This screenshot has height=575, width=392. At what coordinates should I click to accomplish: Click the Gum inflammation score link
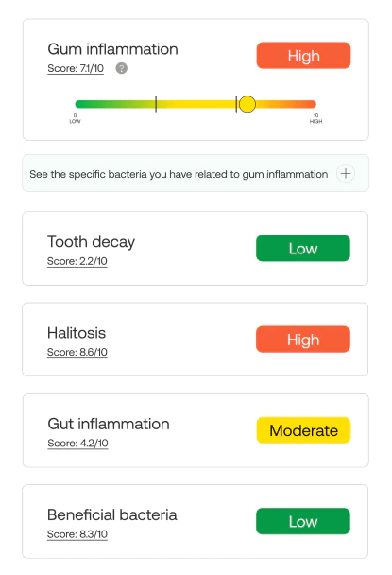(76, 69)
